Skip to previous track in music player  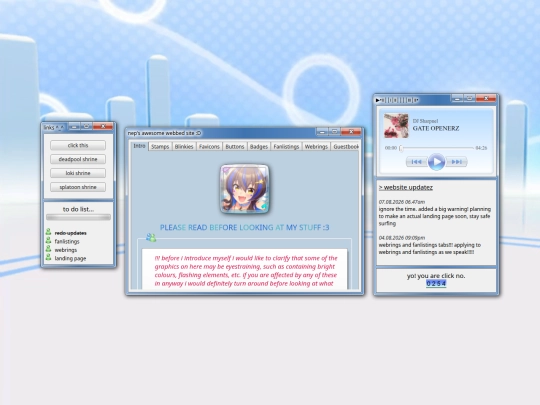point(417,162)
